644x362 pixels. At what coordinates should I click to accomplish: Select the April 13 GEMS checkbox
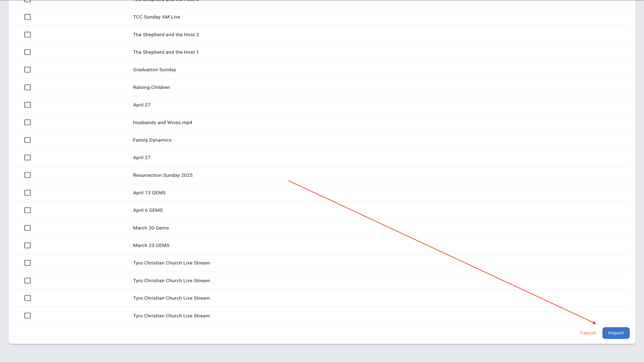coord(28,193)
